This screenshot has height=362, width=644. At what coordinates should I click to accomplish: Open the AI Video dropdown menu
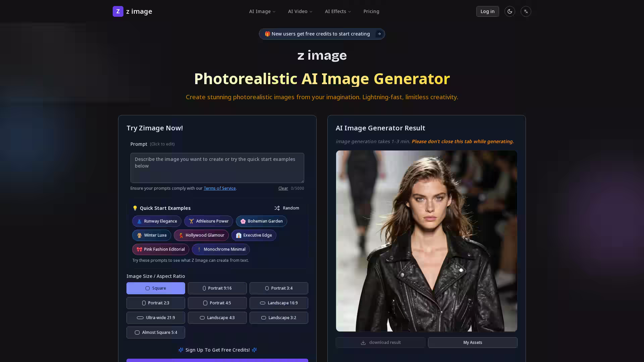pyautogui.click(x=300, y=11)
